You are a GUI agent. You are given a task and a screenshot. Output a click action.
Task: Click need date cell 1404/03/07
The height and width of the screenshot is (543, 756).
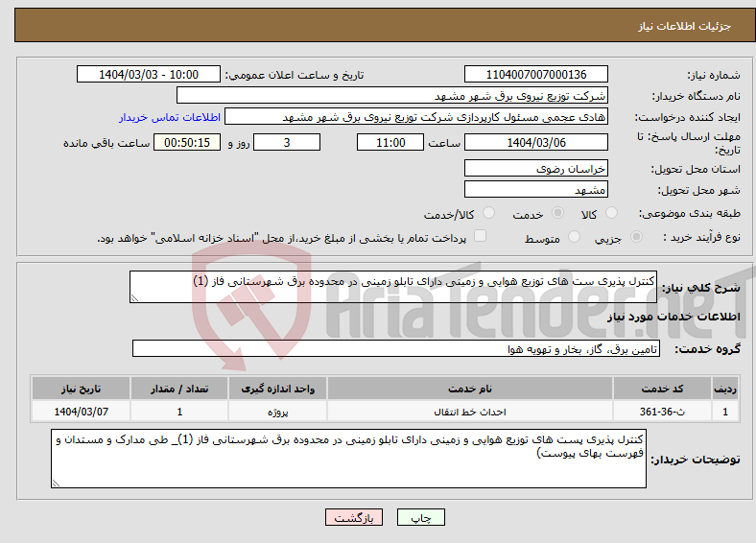[81, 412]
